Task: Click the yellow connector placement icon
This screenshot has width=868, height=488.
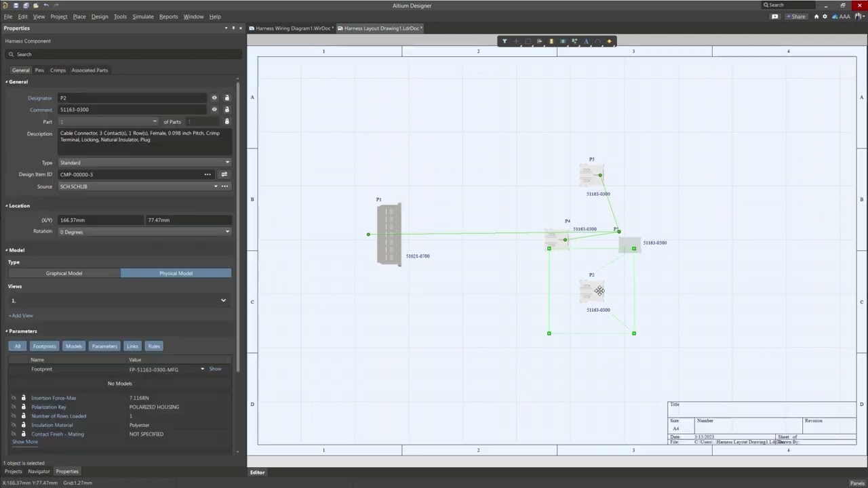Action: coord(551,41)
